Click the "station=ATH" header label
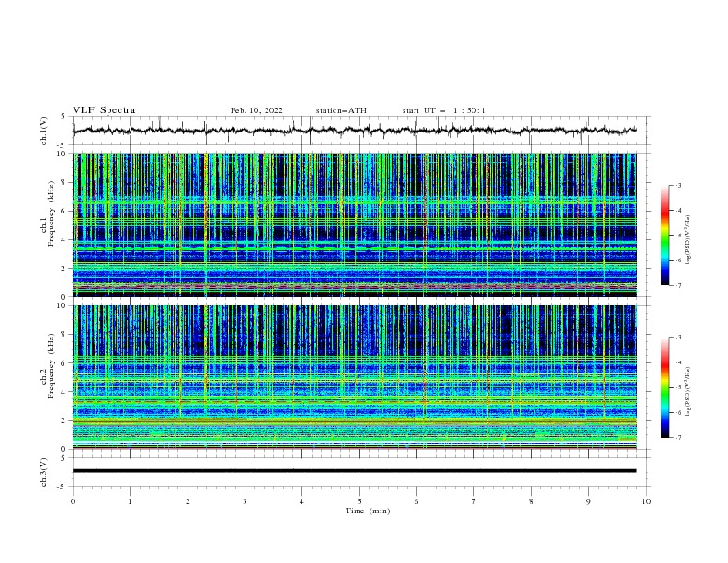Screen dimensions: 728x563 [341, 110]
